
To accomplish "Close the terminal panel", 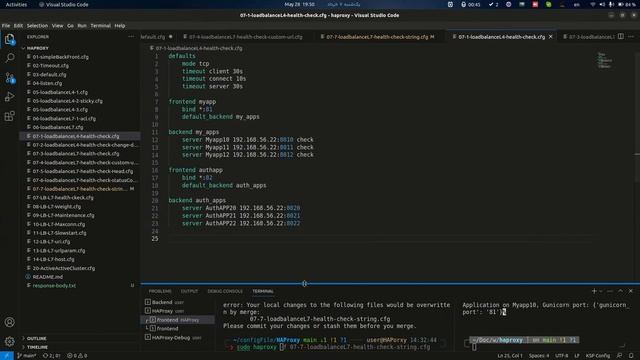I will click(631, 291).
